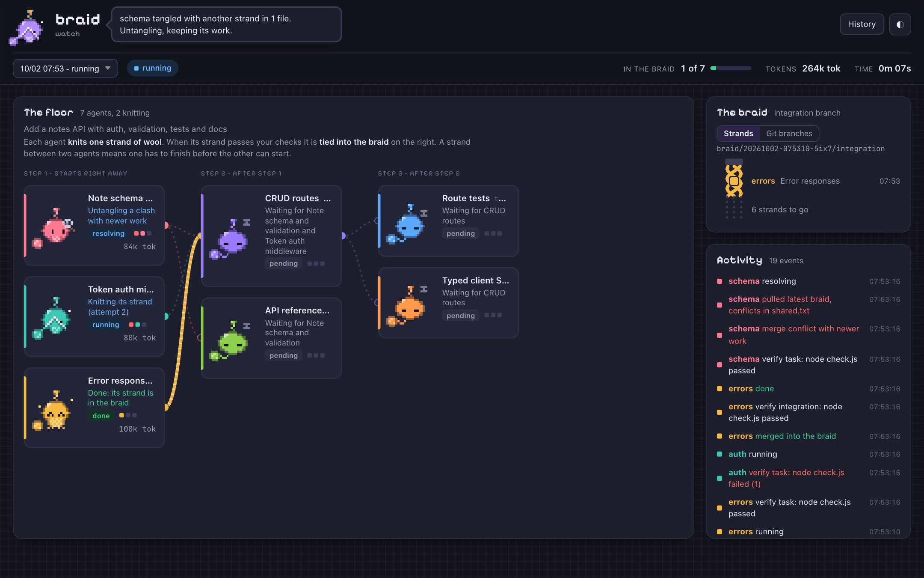Toggle the dark/light theme button
Screen dimensions: 924x578
point(900,24)
